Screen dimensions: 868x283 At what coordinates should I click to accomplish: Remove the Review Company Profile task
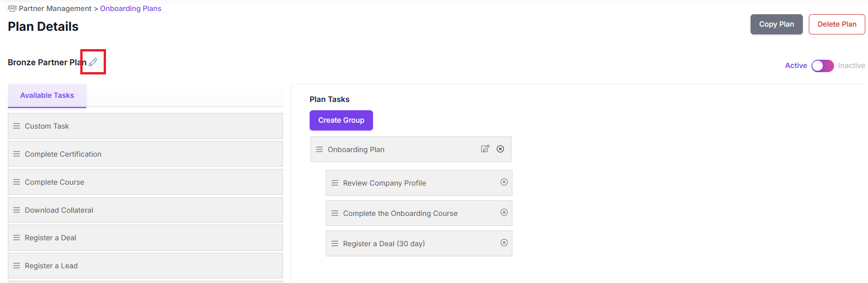504,182
